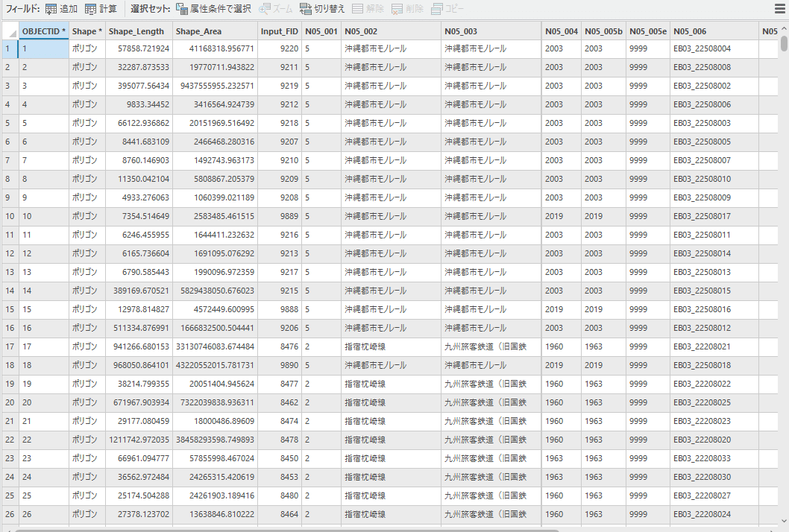The image size is (789, 532).
Task: Click cell EB03_22208033
Action: [x=714, y=458]
